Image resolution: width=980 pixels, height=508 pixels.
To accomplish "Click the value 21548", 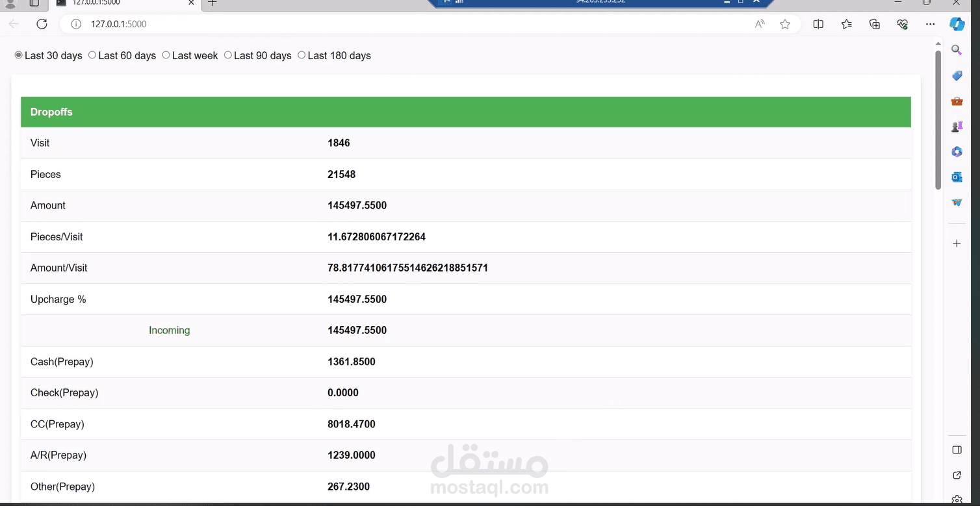I will 341,174.
